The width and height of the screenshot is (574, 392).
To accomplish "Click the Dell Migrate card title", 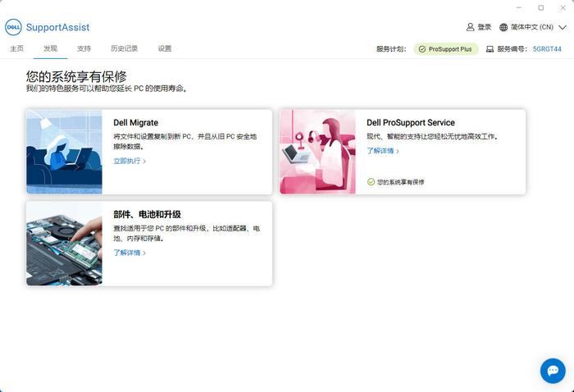I will click(x=136, y=123).
